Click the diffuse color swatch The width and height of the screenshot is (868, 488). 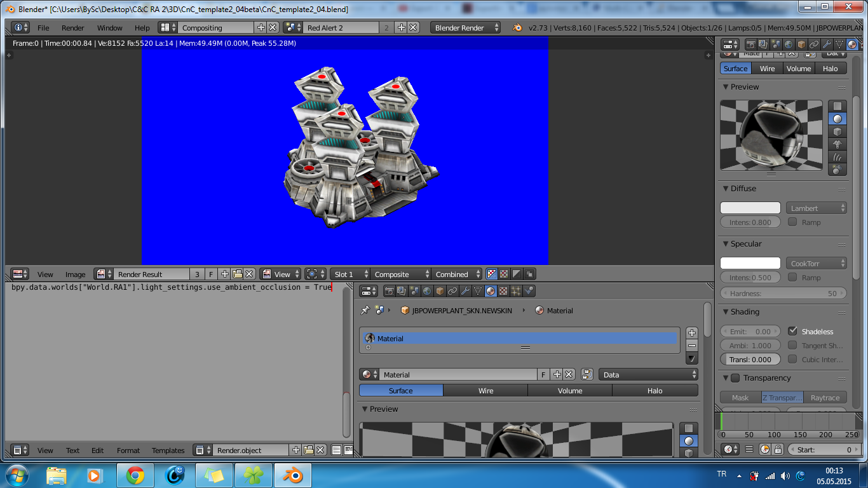point(750,208)
